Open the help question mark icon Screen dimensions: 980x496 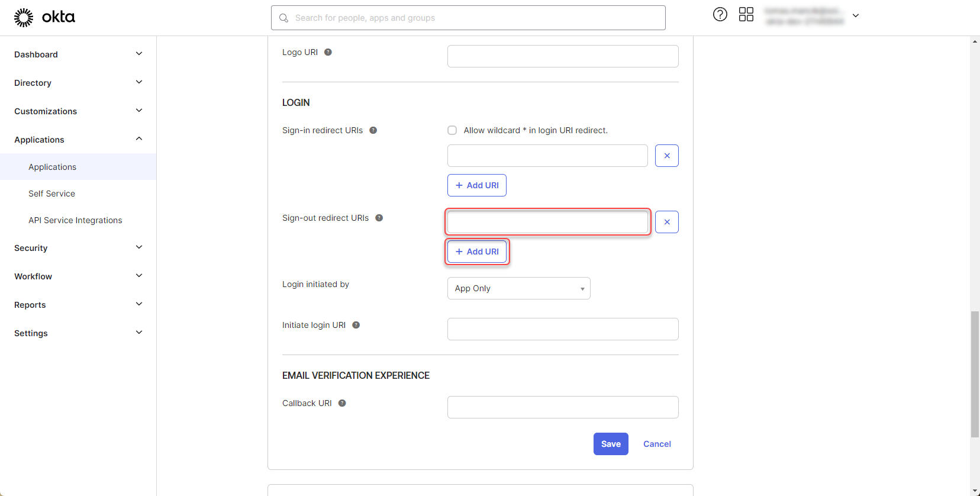pyautogui.click(x=720, y=15)
